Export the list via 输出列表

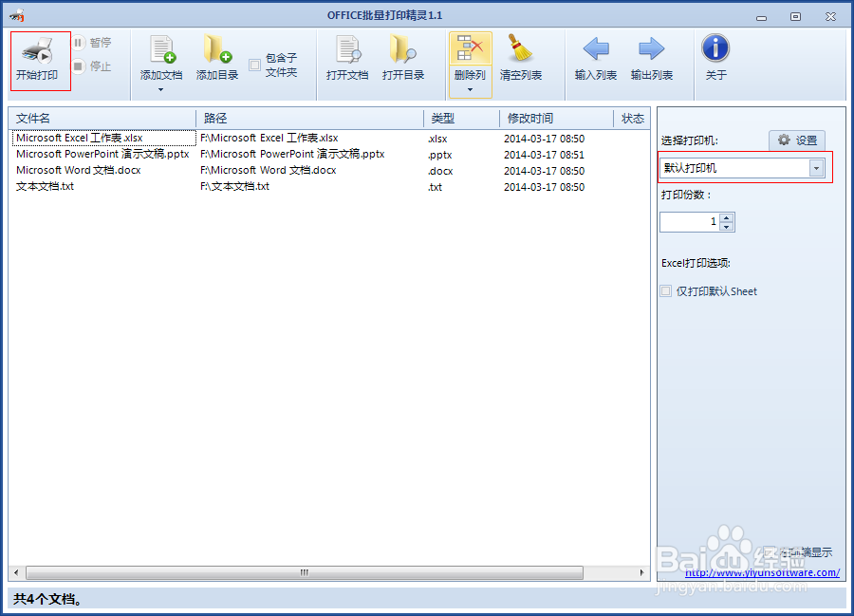click(x=651, y=59)
